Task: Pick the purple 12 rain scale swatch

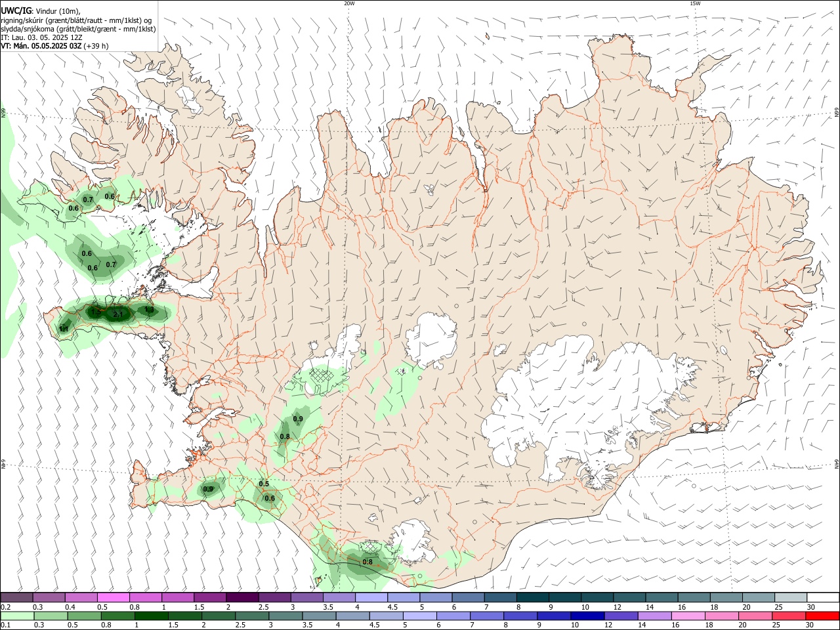Action: pyautogui.click(x=621, y=616)
